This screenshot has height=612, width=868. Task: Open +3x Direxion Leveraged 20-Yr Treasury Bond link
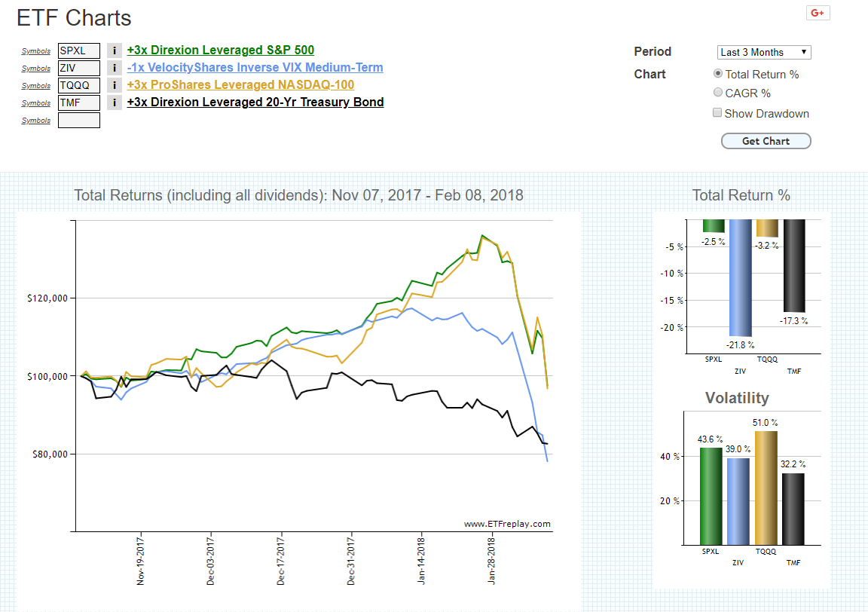255,102
